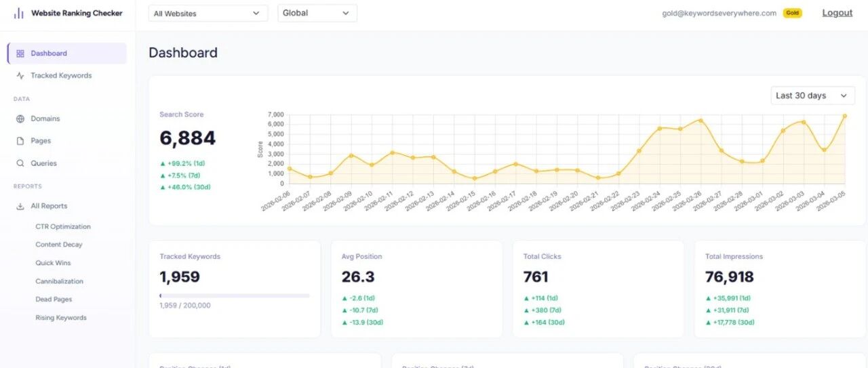Click the gold@keywordseverywhere.com account email
868x368 pixels.
719,13
